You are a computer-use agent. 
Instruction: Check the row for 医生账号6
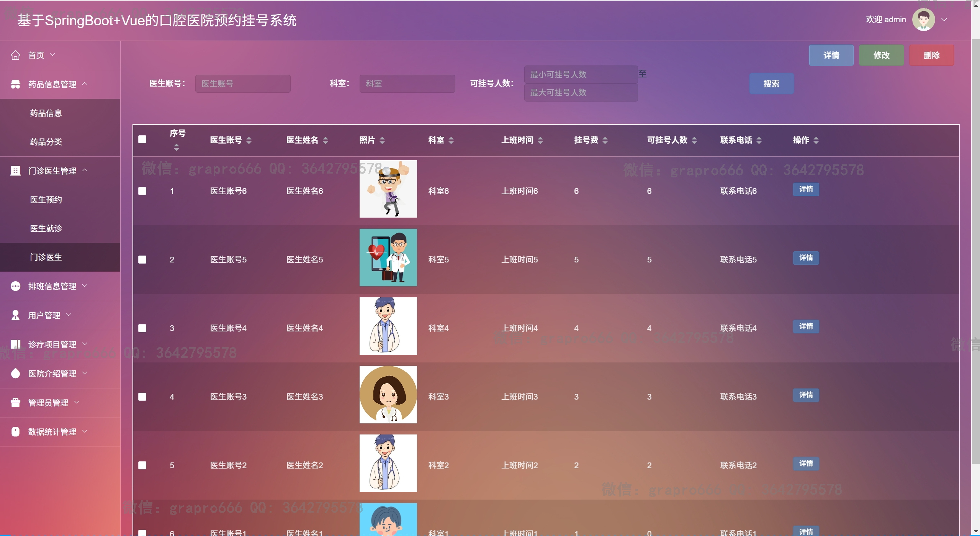142,191
